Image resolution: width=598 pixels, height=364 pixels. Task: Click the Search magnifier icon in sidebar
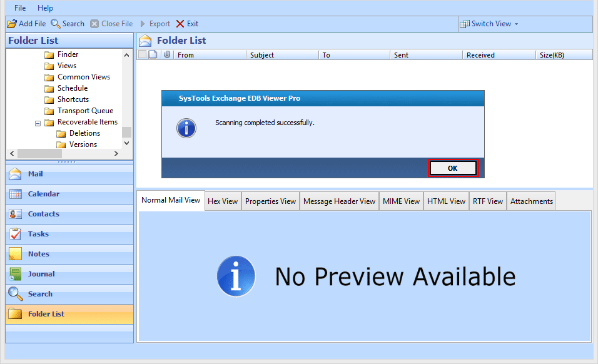coord(15,294)
